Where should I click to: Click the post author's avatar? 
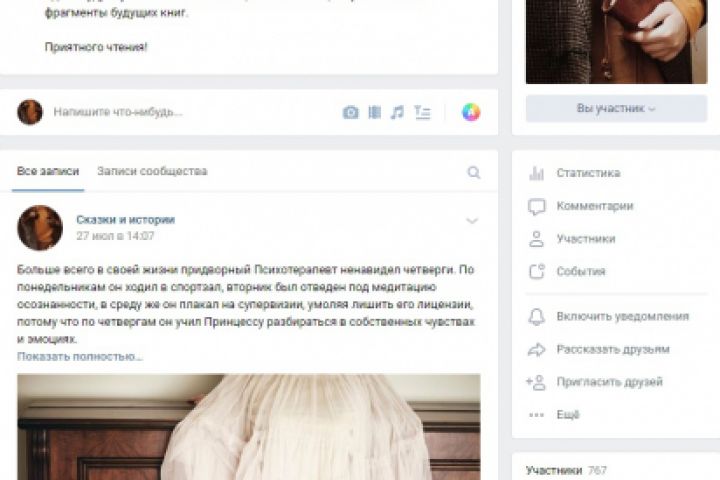click(40, 228)
